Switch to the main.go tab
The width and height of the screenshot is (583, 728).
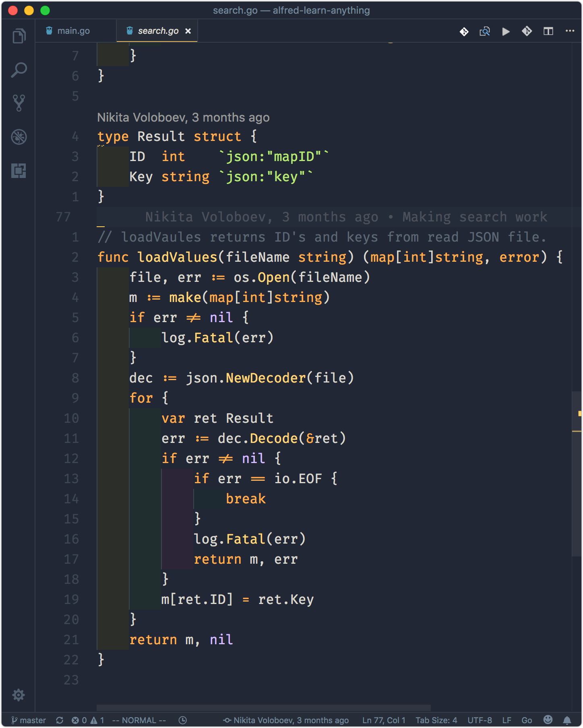point(73,31)
